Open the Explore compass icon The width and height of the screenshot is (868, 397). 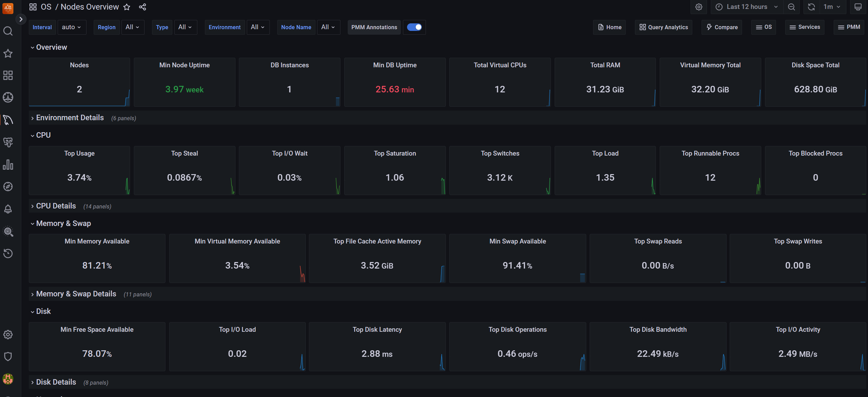pos(8,186)
